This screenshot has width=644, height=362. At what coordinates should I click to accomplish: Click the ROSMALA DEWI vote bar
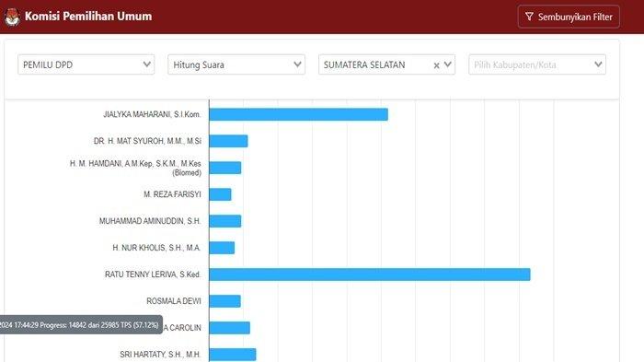click(x=225, y=301)
